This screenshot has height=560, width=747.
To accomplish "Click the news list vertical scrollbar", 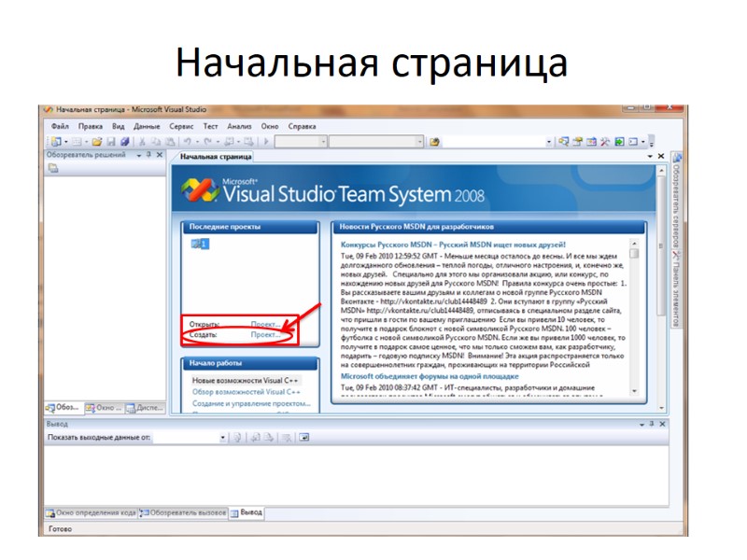I will click(x=634, y=317).
